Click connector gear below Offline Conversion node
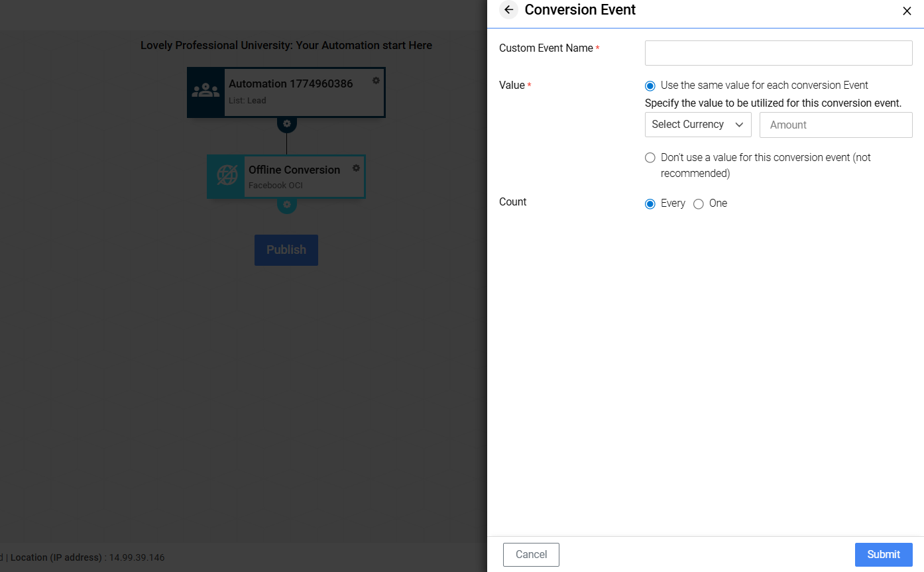 click(286, 205)
